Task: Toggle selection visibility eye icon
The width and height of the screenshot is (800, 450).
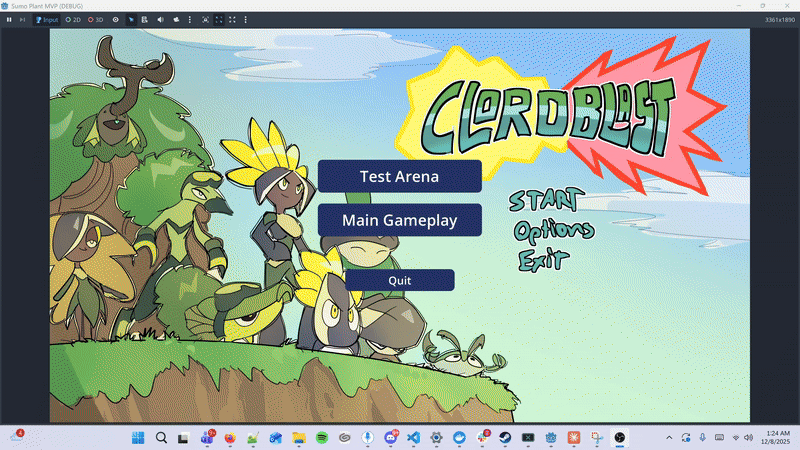Action: 115,19
